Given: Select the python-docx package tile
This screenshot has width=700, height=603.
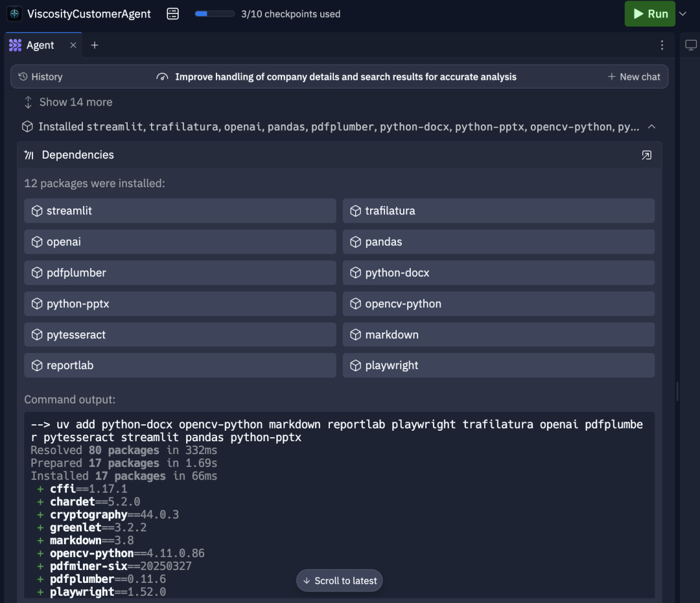Looking at the screenshot, I should click(x=498, y=273).
